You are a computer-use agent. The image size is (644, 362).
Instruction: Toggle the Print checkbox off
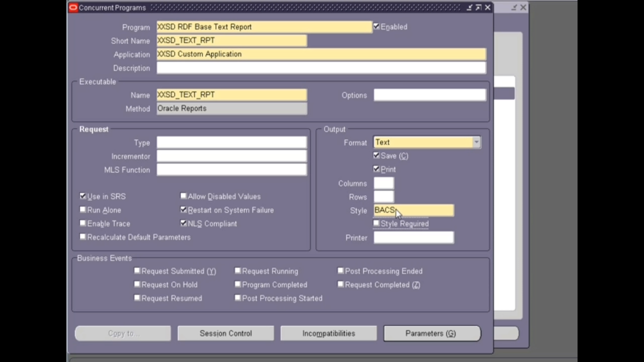pyautogui.click(x=377, y=169)
